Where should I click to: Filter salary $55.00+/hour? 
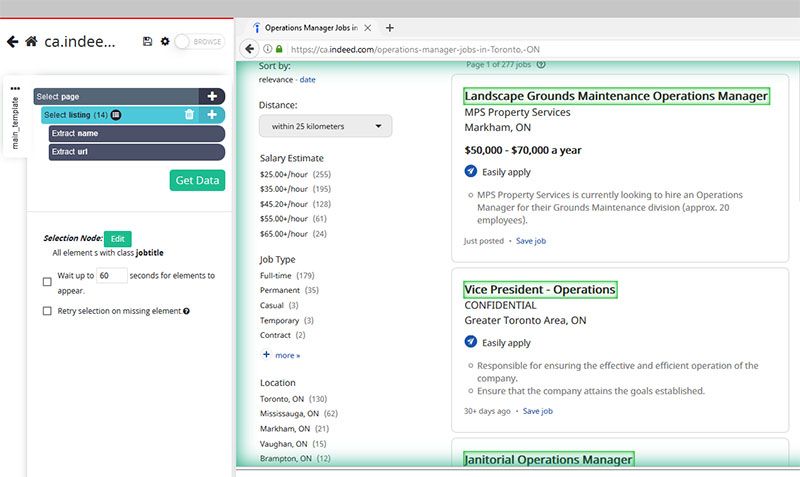284,219
